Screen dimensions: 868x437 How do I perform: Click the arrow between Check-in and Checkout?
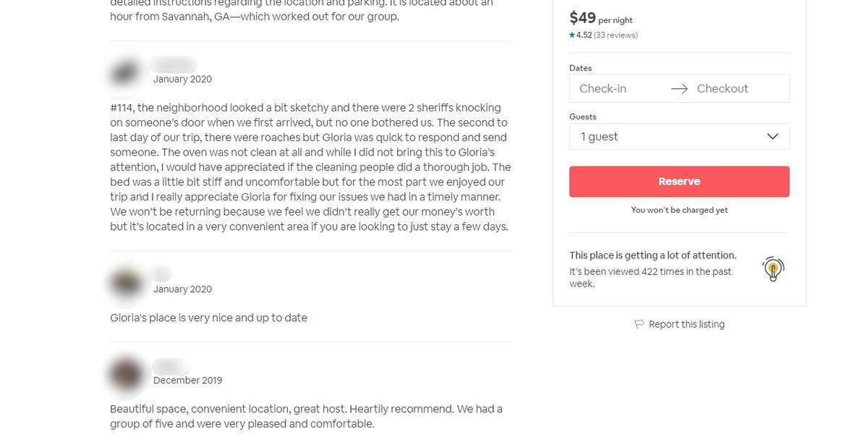pyautogui.click(x=679, y=88)
